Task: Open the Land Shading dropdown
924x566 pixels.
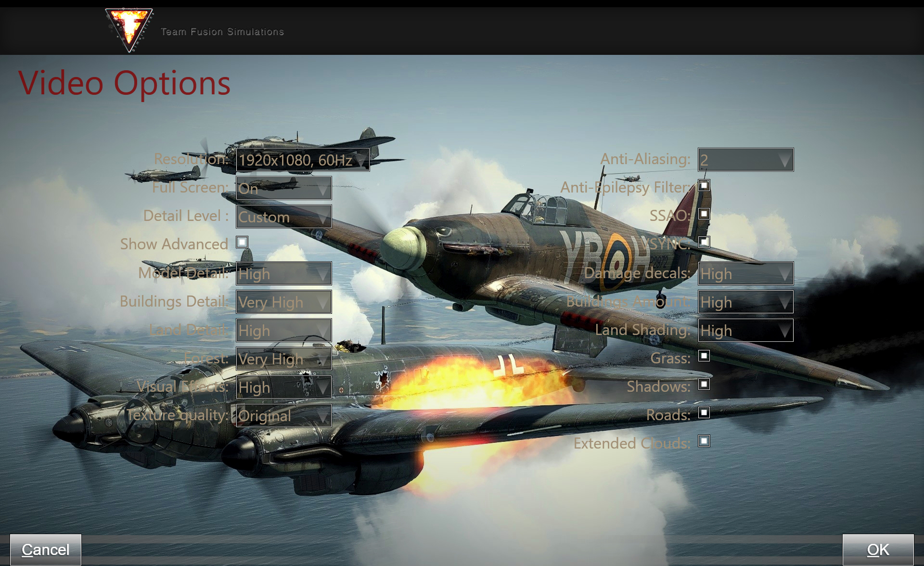Action: tap(746, 330)
